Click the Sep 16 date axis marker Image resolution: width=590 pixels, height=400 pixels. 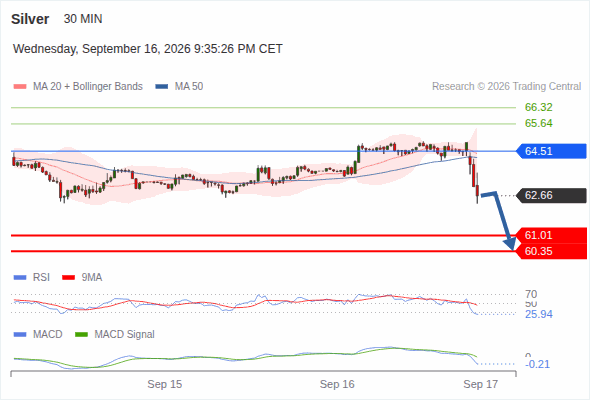(337, 384)
